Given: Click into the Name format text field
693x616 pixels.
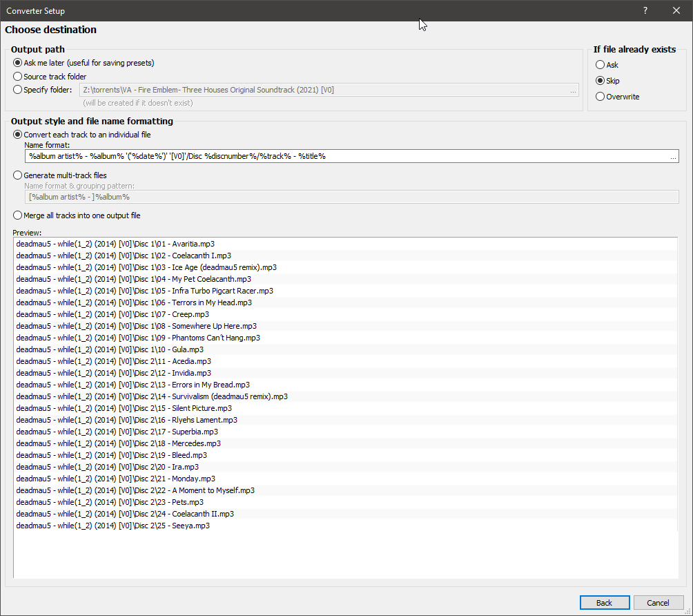Looking at the screenshot, I should pyautogui.click(x=345, y=157).
